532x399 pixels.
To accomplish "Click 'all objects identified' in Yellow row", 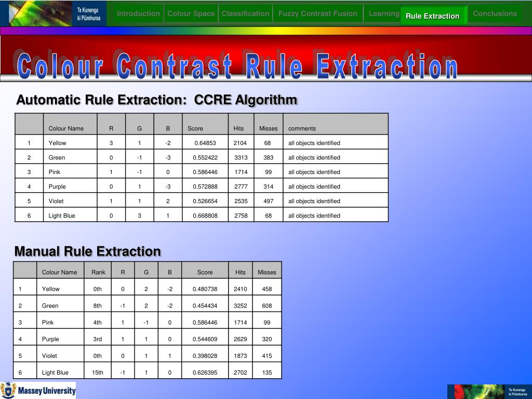I will (x=336, y=143).
